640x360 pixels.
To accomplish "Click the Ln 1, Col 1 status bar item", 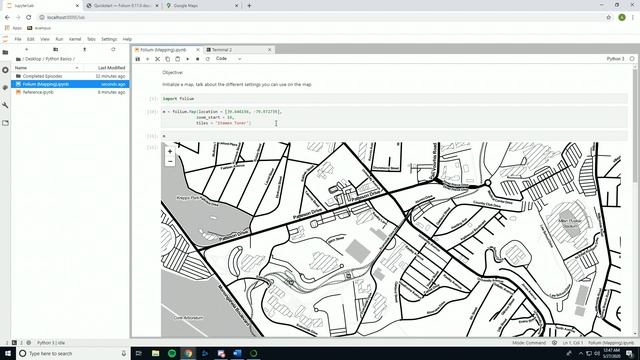I will 573,343.
